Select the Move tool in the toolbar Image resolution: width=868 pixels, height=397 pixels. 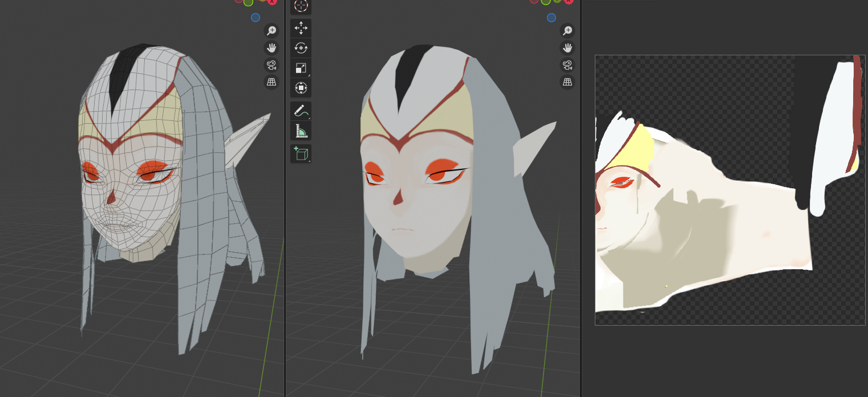coord(301,28)
